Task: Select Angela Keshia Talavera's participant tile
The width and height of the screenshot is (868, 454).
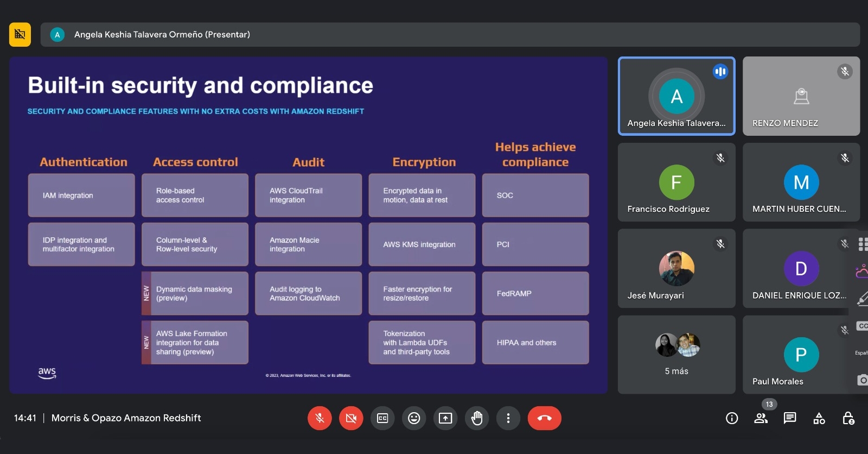Action: (676, 96)
